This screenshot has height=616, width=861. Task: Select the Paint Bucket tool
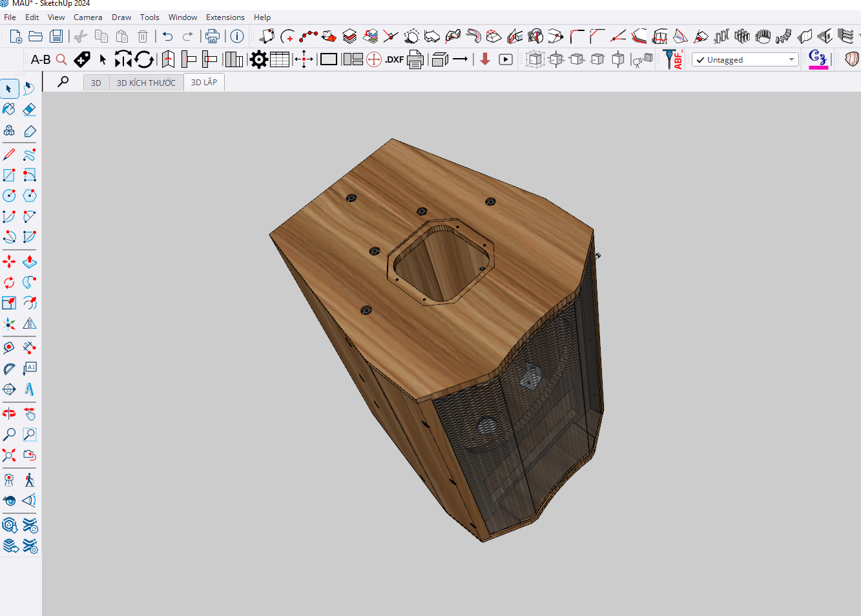pos(9,109)
